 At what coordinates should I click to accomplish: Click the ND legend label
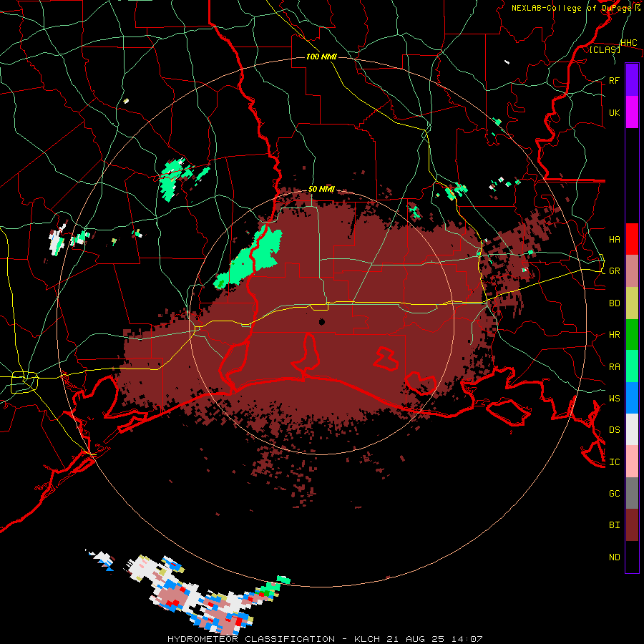614,557
